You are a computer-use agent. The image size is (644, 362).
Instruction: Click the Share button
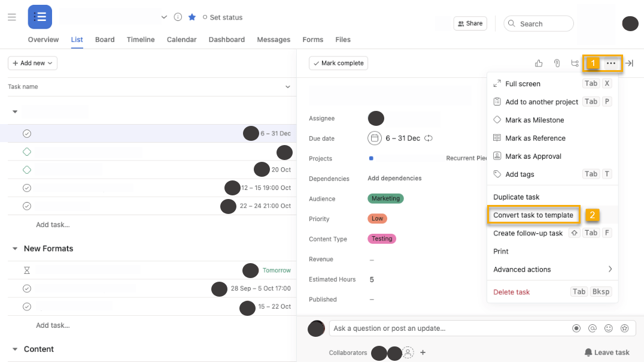[x=470, y=23]
